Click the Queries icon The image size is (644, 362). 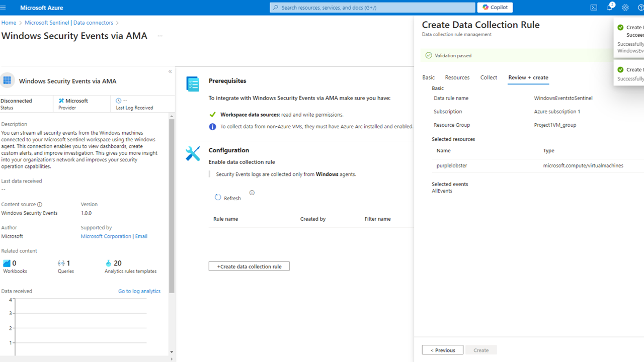pos(61,263)
